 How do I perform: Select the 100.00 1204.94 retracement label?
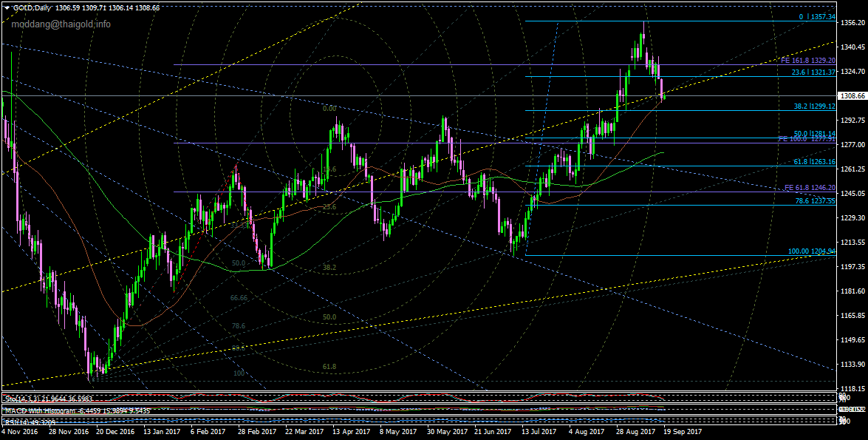812,251
